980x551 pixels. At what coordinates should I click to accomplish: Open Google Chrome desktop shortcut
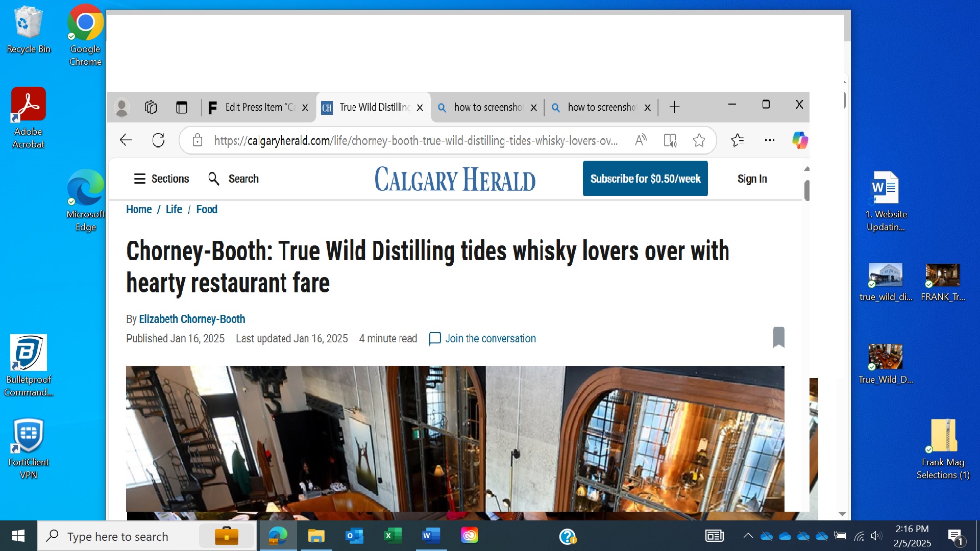coord(85,35)
